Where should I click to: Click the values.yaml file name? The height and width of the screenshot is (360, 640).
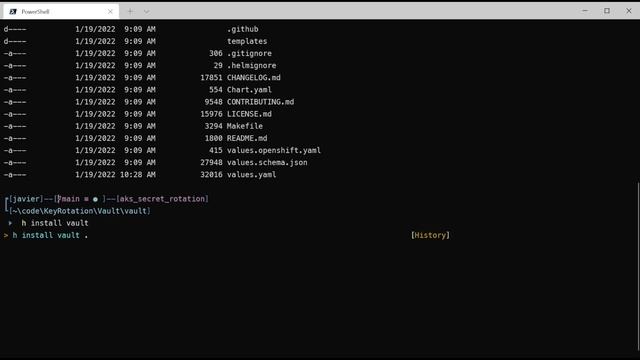pyautogui.click(x=251, y=175)
